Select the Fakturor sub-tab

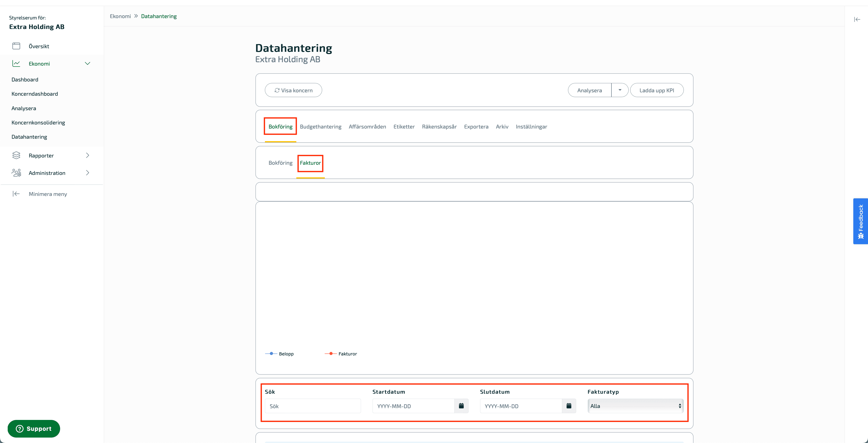click(310, 163)
